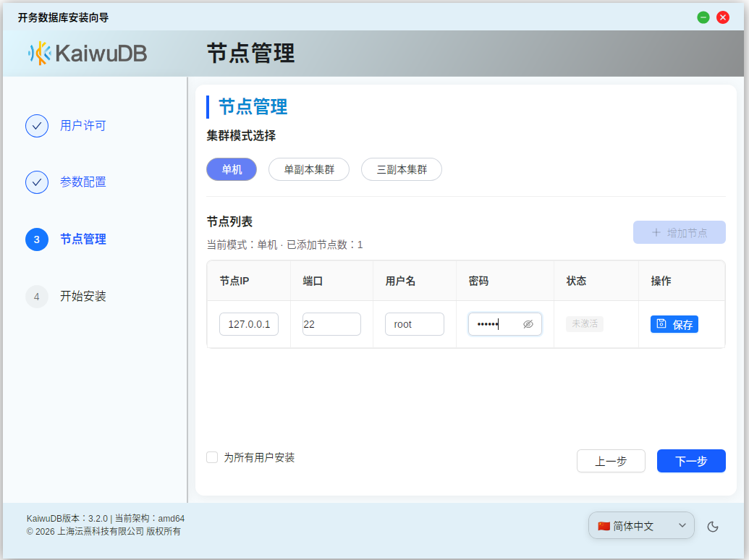Click 上一步 button

coord(611,461)
